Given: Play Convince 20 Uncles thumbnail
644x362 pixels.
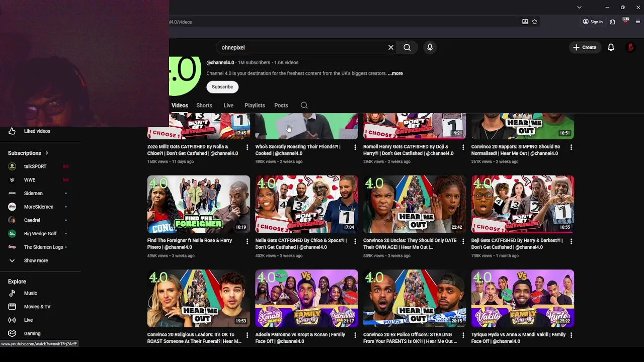Looking at the screenshot, I should tap(415, 204).
